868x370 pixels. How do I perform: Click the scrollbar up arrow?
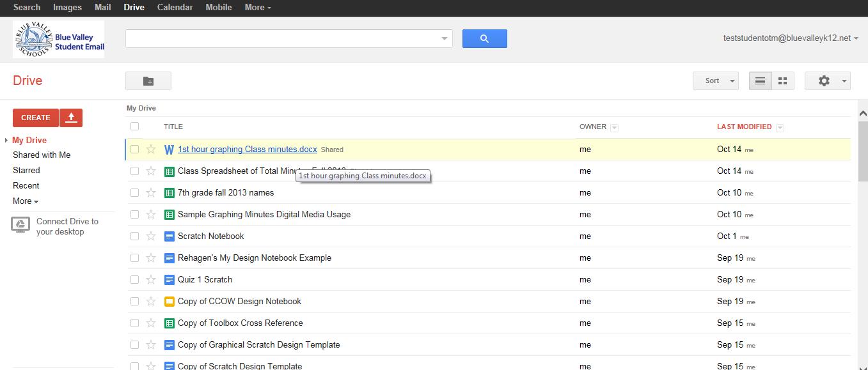click(x=862, y=112)
